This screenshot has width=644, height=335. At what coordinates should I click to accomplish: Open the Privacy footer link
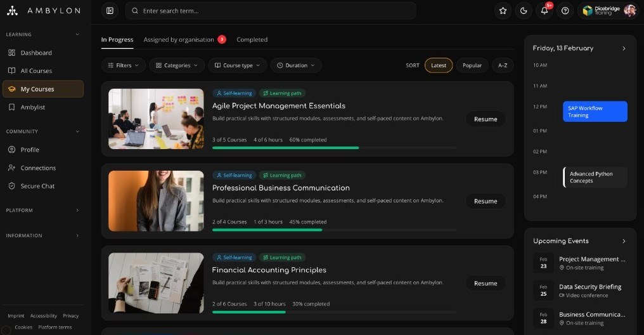coord(70,316)
